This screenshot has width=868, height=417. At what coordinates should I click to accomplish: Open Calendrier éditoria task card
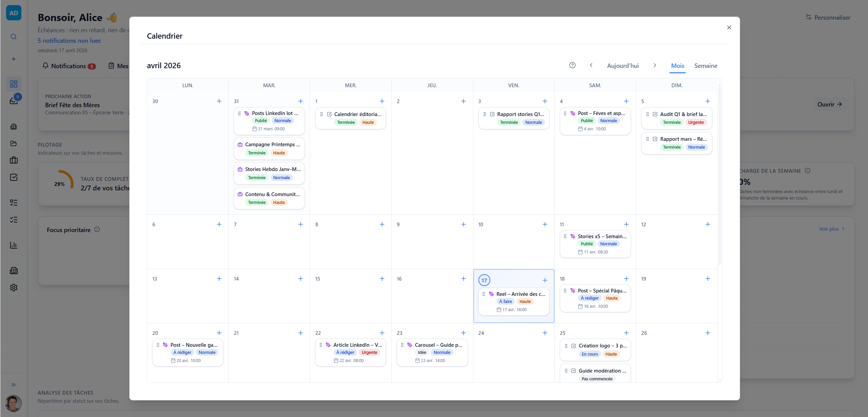point(351,118)
